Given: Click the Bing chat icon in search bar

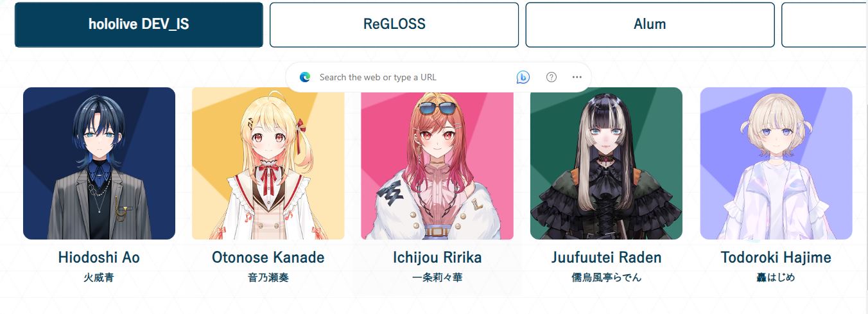Looking at the screenshot, I should [523, 77].
